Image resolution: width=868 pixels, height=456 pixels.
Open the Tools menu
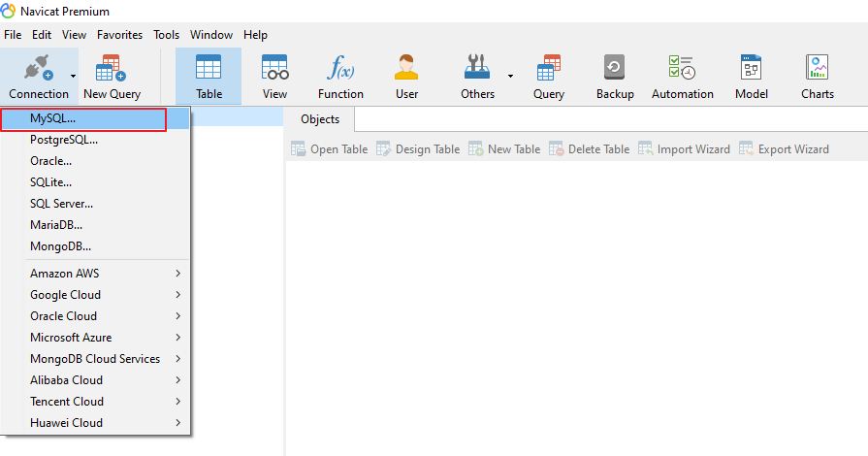pos(166,35)
